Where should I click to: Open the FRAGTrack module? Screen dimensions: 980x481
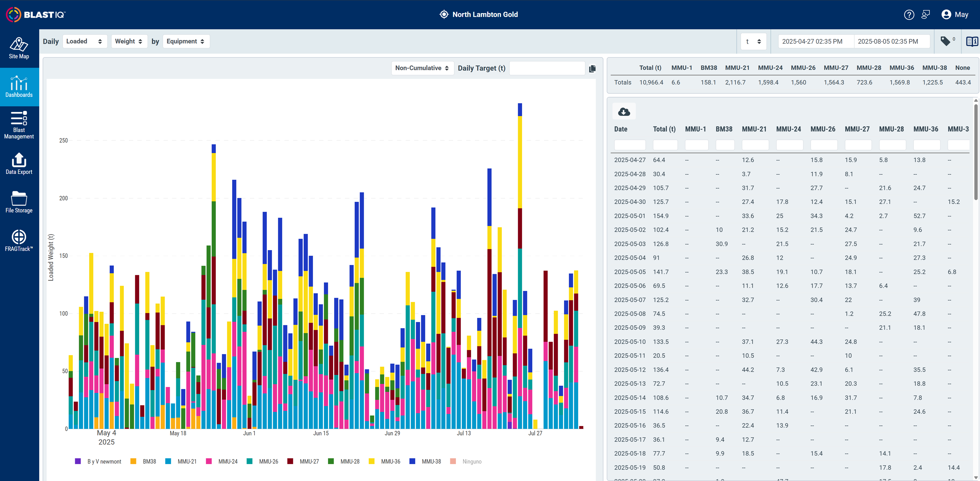pos(19,240)
